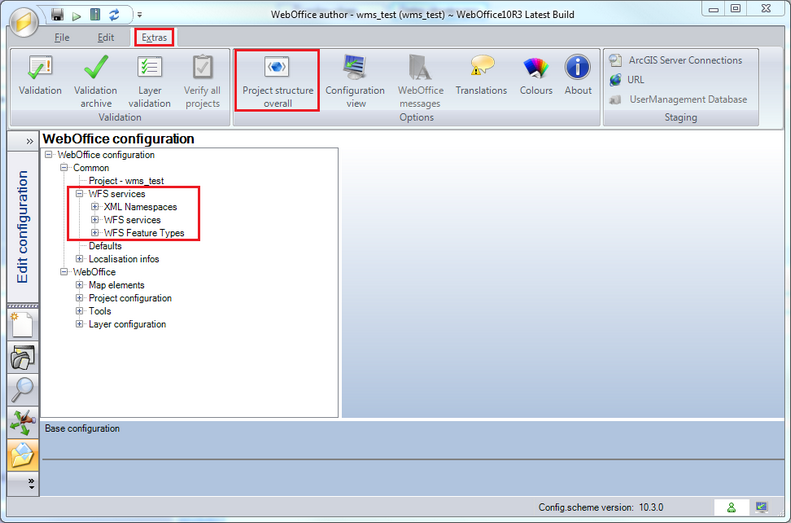Expand the Project configuration node
The image size is (791, 523).
coord(80,298)
